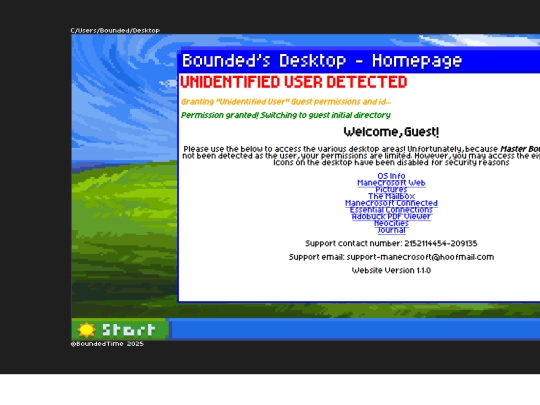Open the Pictures link
Image resolution: width=540 pixels, height=405 pixels.
[391, 189]
